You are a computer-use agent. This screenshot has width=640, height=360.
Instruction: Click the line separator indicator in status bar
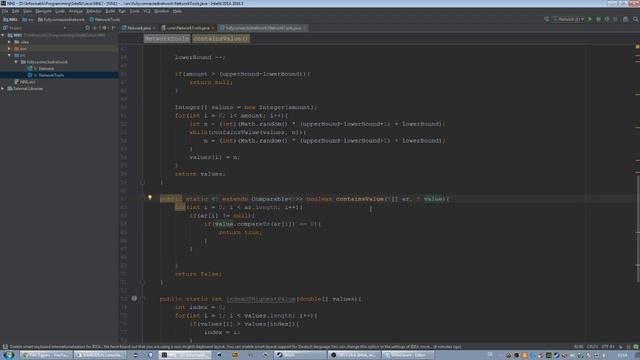pos(592,347)
